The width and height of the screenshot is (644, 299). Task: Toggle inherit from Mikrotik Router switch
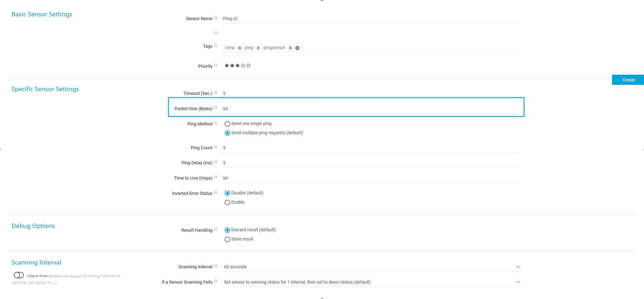19,275
